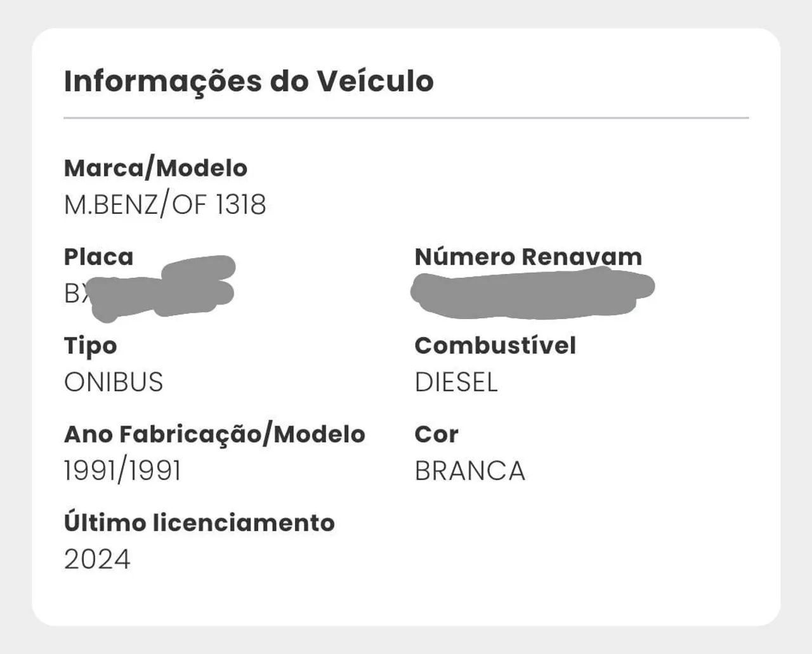Viewport: 812px width, 654px height.
Task: Select the Cor label
Action: (x=436, y=435)
